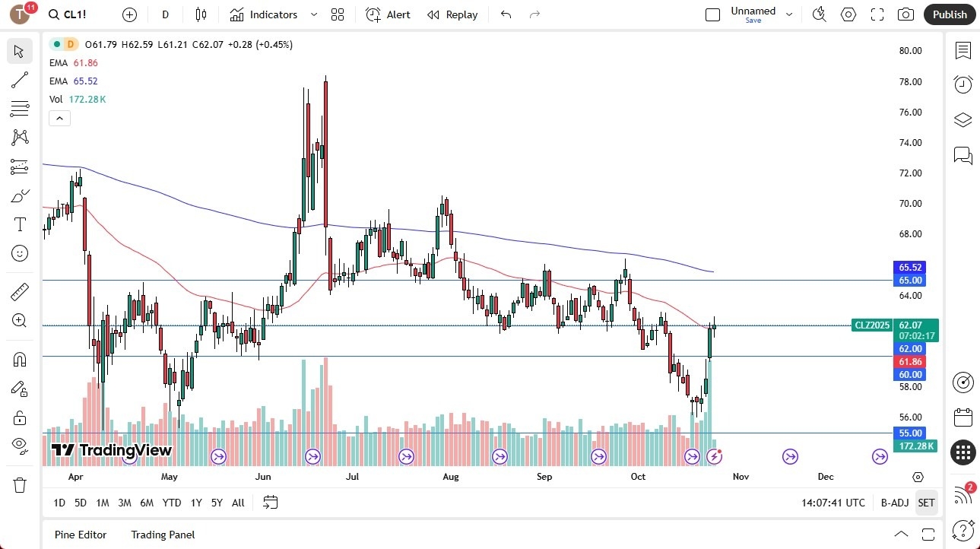Lock all drawings on the chart
The height and width of the screenshot is (549, 980).
click(20, 417)
